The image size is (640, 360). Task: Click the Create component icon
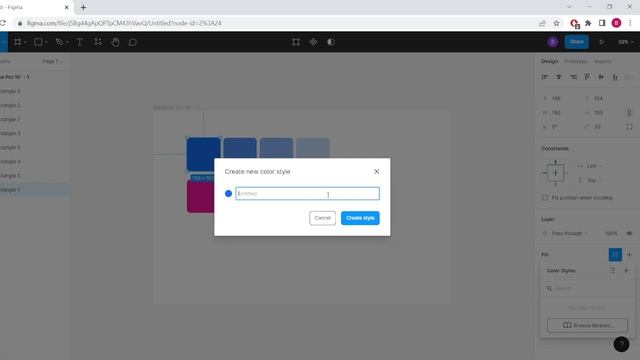313,42
